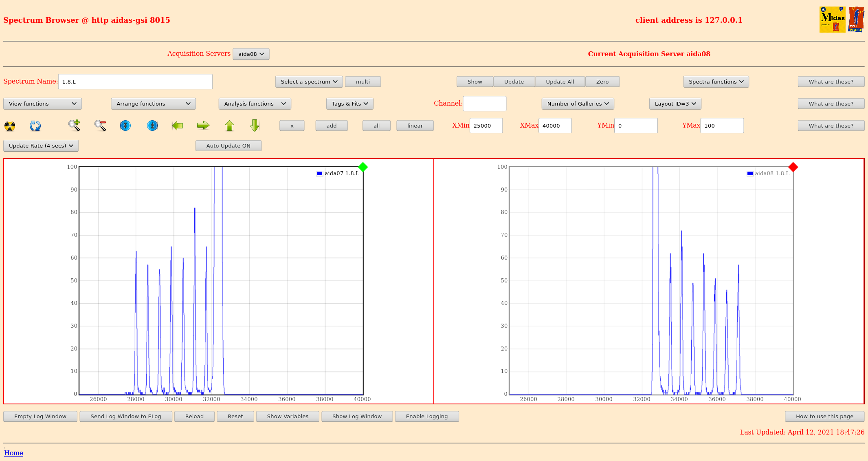Image resolution: width=868 pixels, height=461 pixels.
Task: Click the blue refresh arrows icon
Action: (x=35, y=126)
